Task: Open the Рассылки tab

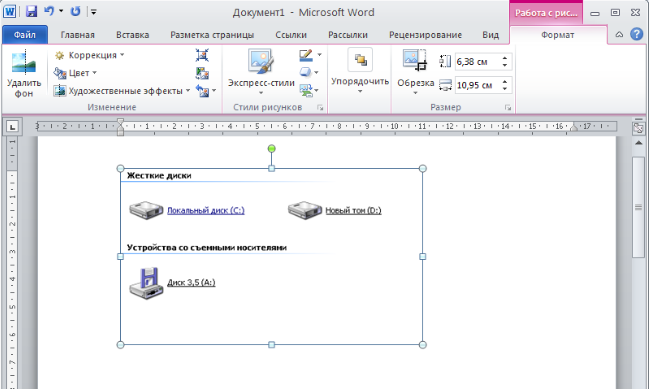Action: coord(348,35)
